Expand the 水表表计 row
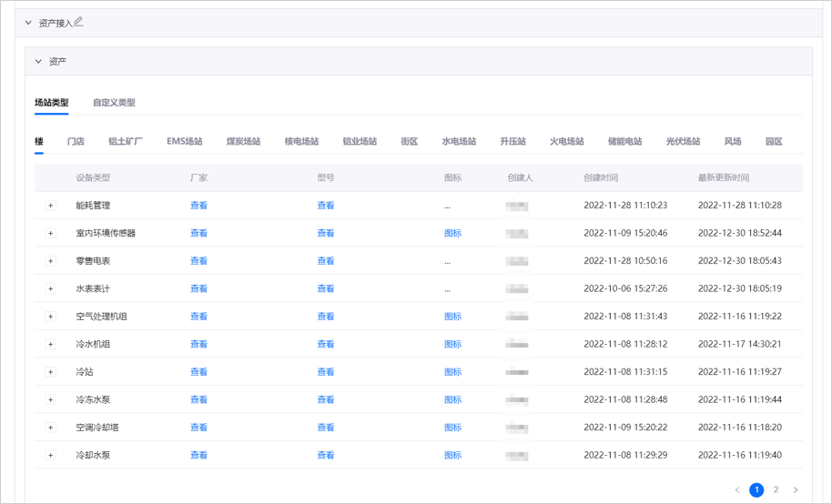Screen dimensions: 832x504 [51, 289]
